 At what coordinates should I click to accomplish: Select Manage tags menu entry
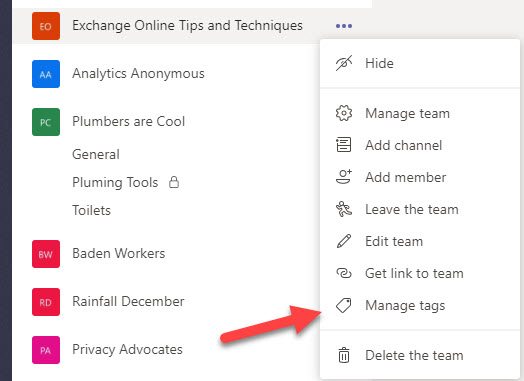coord(420,305)
